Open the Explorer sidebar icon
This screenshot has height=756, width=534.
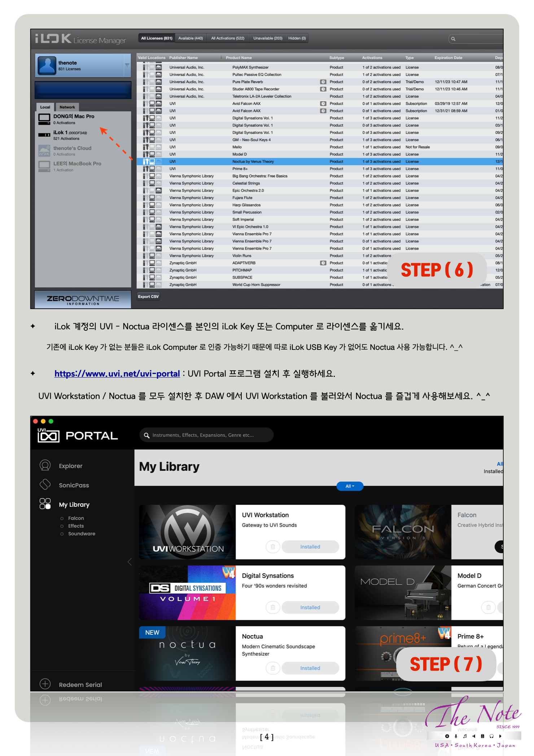[x=45, y=465]
